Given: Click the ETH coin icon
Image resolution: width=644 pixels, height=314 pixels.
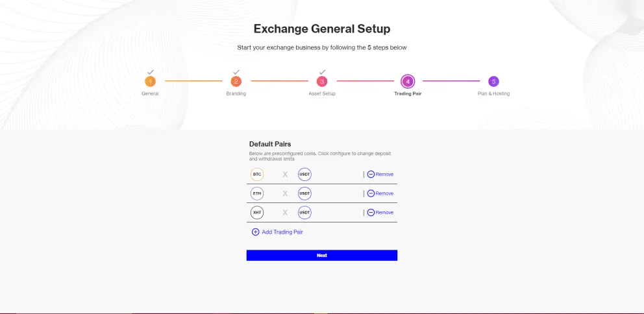Looking at the screenshot, I should point(257,193).
